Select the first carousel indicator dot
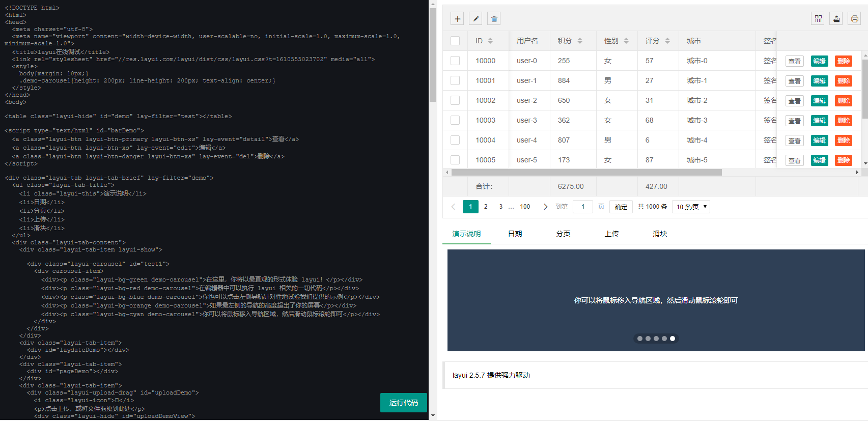This screenshot has height=421, width=868. (x=640, y=339)
